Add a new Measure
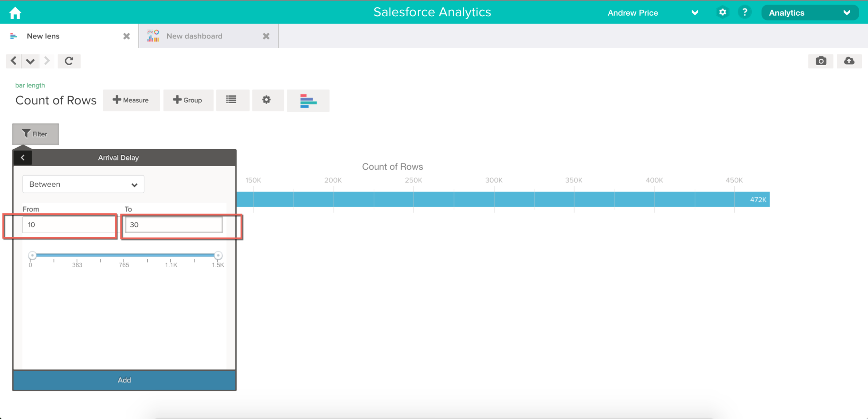 tap(131, 100)
